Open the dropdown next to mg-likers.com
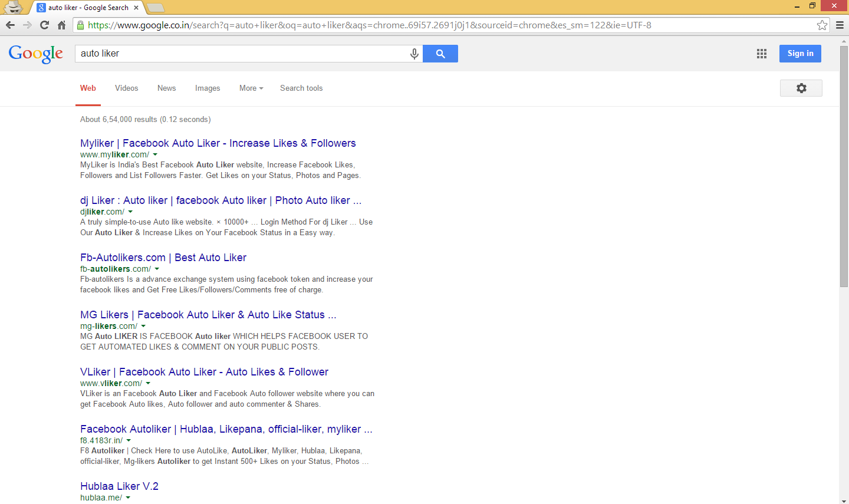Viewport: 849px width, 504px height. tap(143, 327)
